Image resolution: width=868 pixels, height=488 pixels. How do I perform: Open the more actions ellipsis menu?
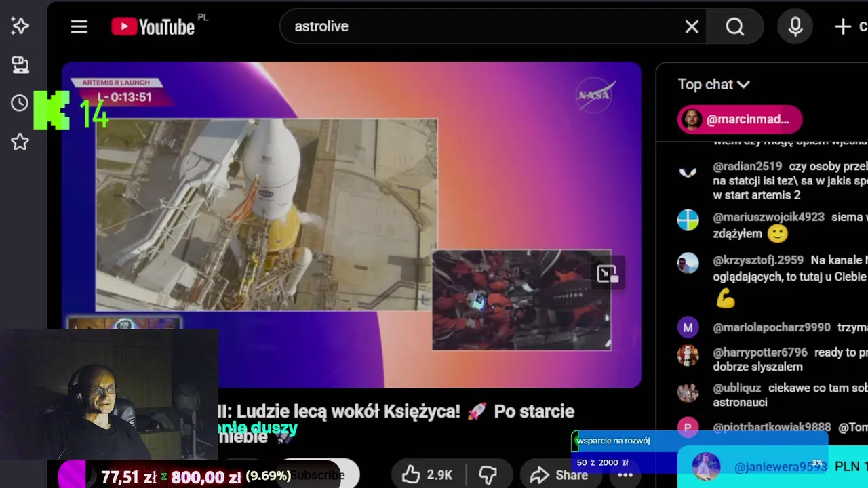625,474
